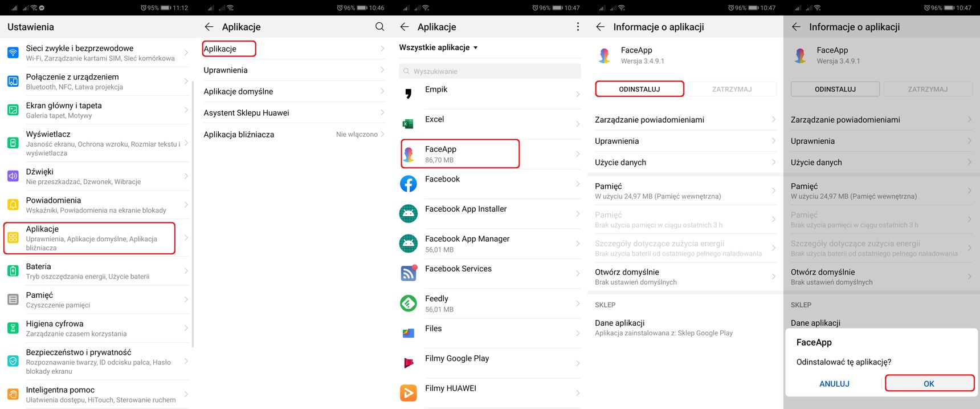Tap the Facebook Services list row

point(490,273)
